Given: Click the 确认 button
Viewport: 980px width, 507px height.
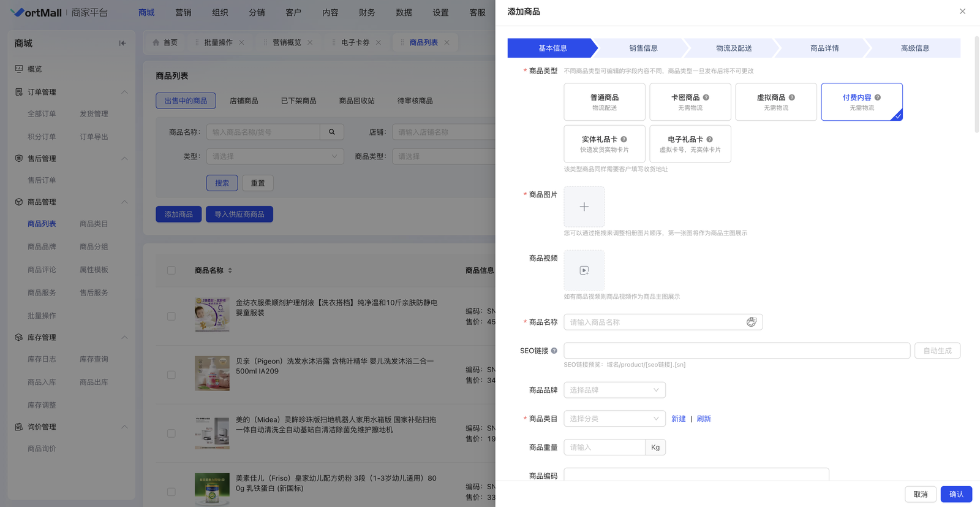Looking at the screenshot, I should click(x=956, y=494).
